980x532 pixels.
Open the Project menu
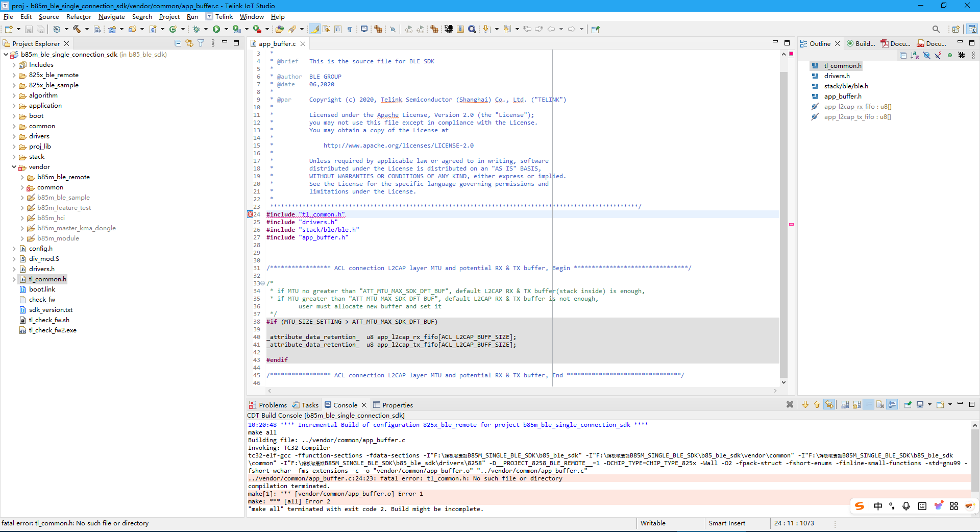(169, 17)
